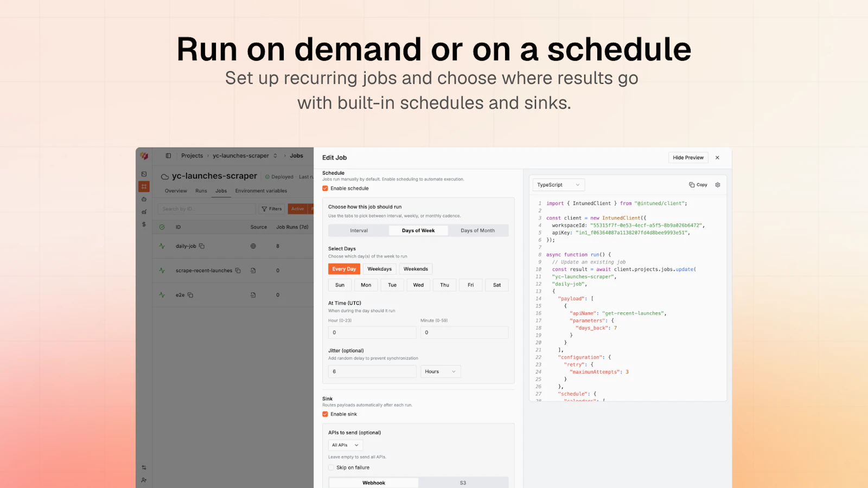868x488 pixels.
Task: Open the TypeScript language dropdown
Action: pyautogui.click(x=558, y=185)
